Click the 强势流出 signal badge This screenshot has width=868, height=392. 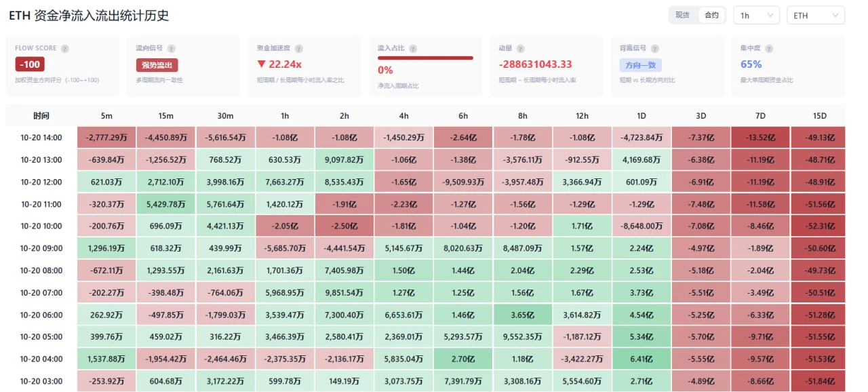click(x=157, y=65)
